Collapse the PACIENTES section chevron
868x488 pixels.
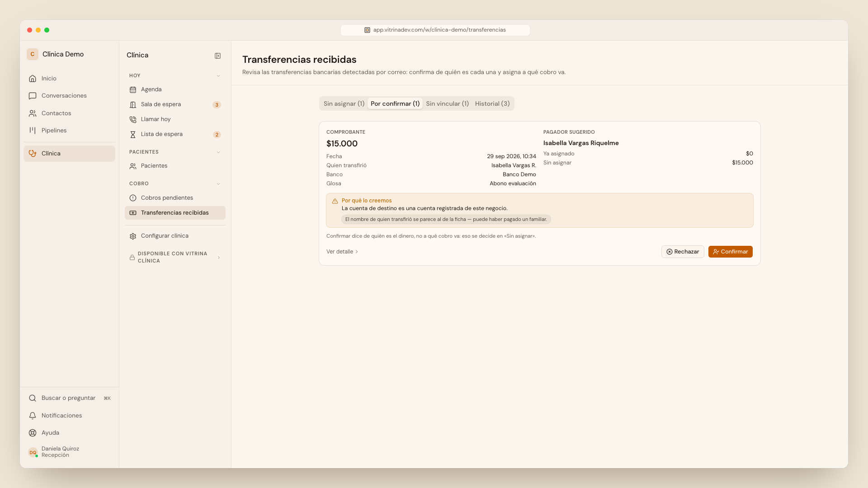218,152
